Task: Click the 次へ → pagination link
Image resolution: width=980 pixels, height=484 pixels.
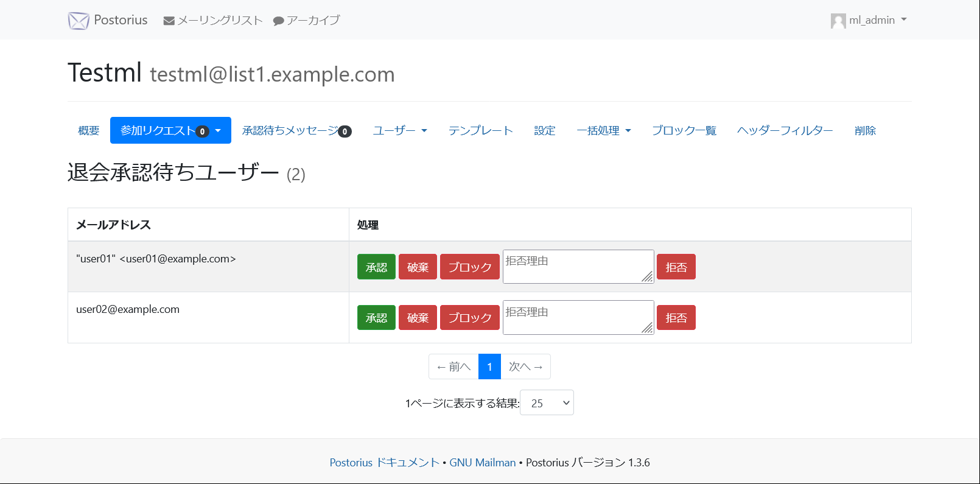Action: (x=526, y=367)
